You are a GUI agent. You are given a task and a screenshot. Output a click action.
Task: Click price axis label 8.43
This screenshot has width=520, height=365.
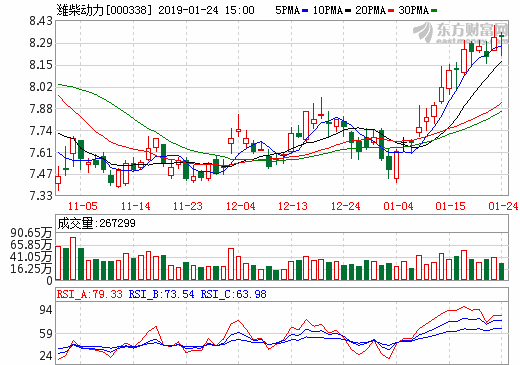click(41, 21)
